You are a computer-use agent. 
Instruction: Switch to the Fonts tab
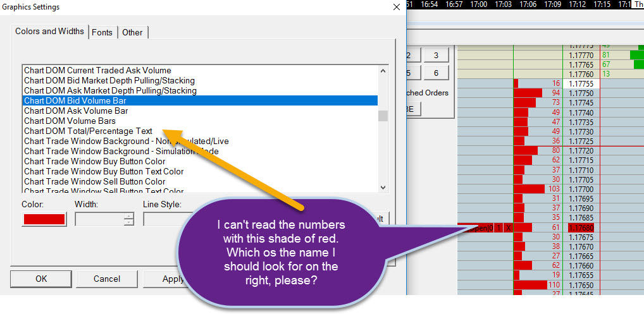102,32
